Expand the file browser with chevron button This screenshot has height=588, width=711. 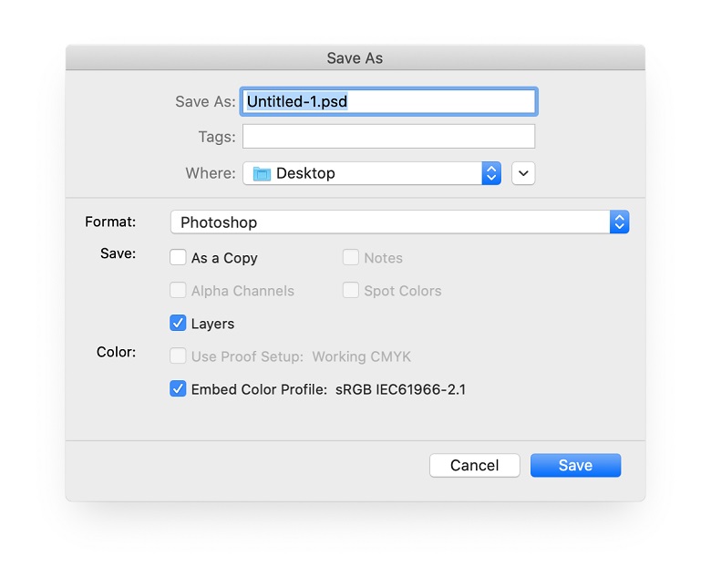(x=523, y=173)
